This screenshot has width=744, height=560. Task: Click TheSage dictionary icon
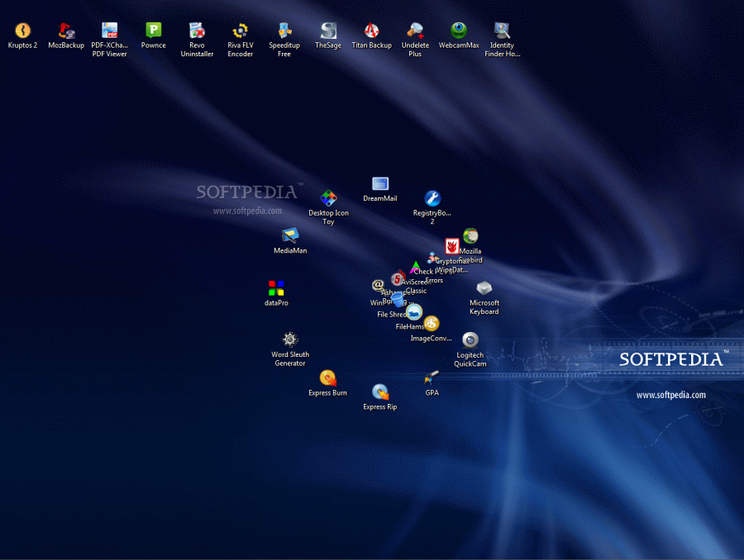tap(328, 31)
